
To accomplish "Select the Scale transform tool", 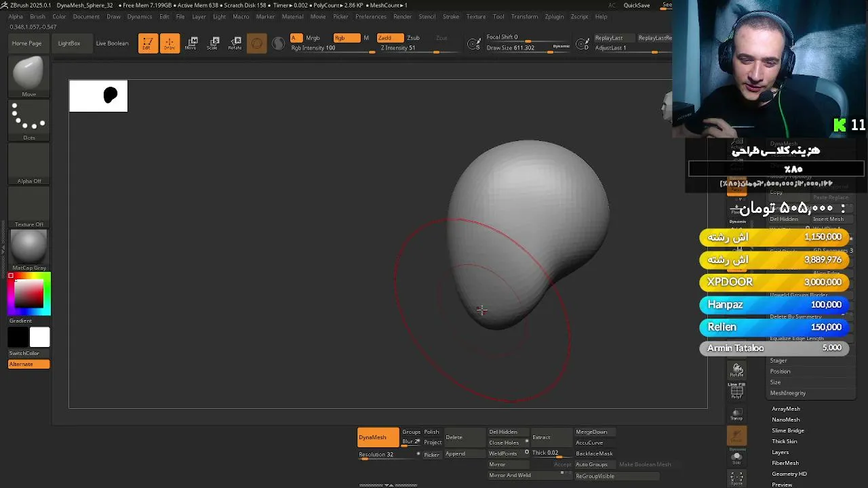I will (213, 43).
